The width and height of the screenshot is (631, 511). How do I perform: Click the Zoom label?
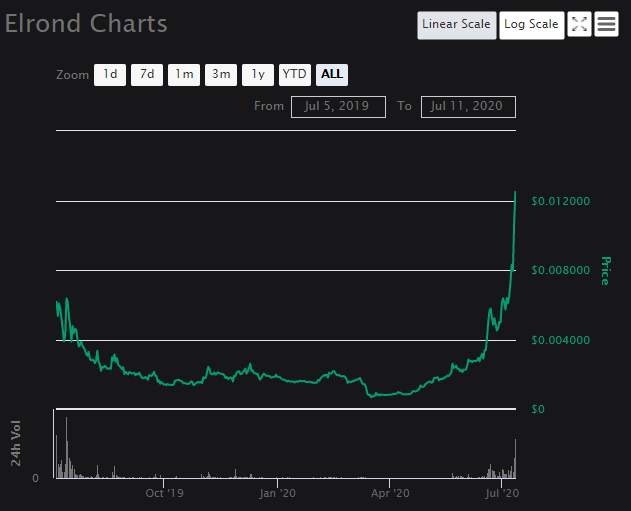(72, 75)
